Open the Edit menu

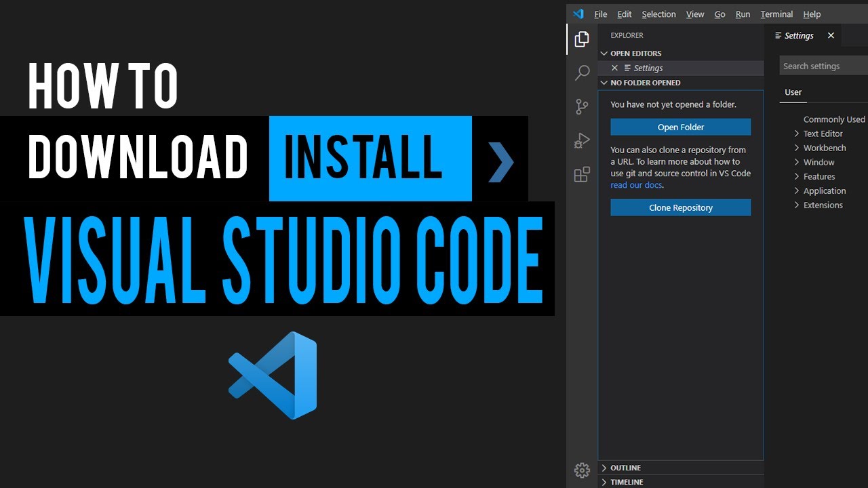[625, 14]
